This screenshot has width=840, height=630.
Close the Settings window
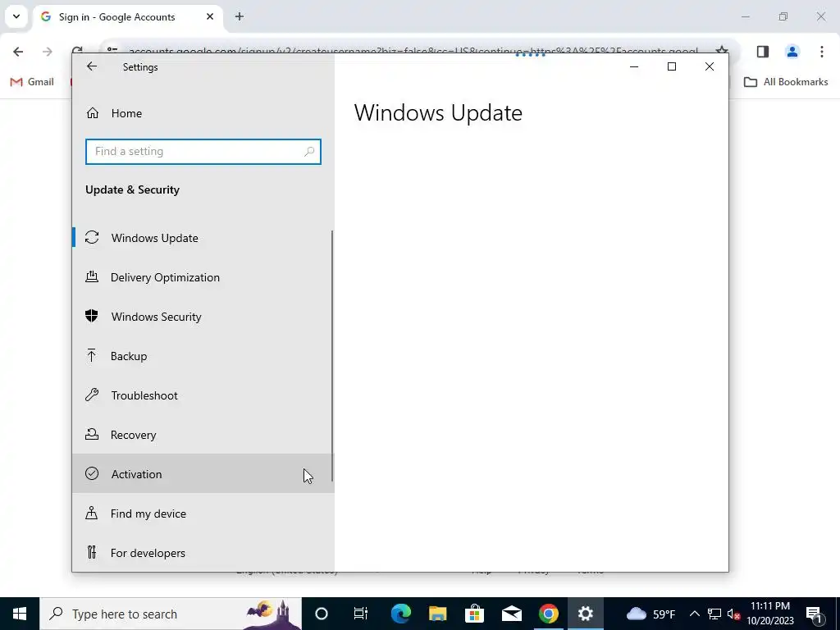[x=710, y=66]
